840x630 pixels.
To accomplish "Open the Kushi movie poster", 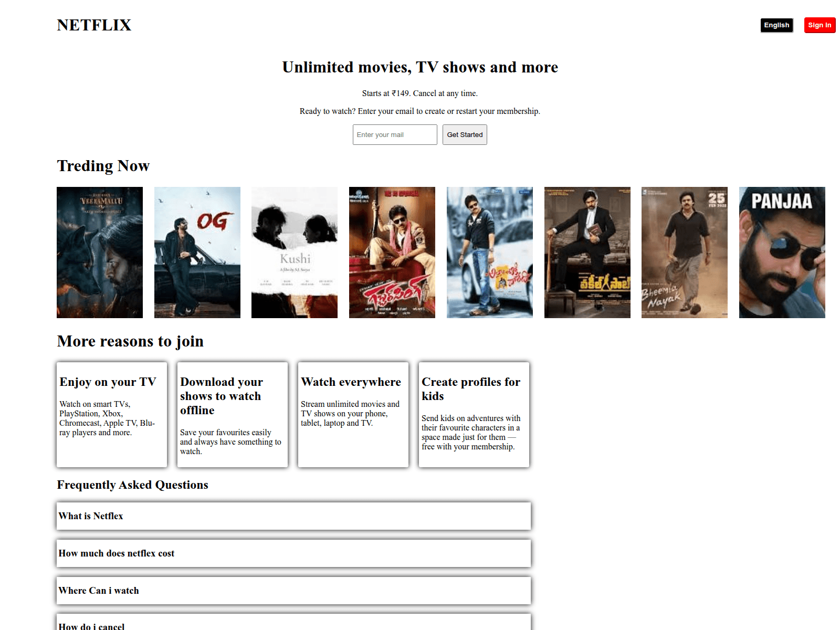I will [x=295, y=253].
